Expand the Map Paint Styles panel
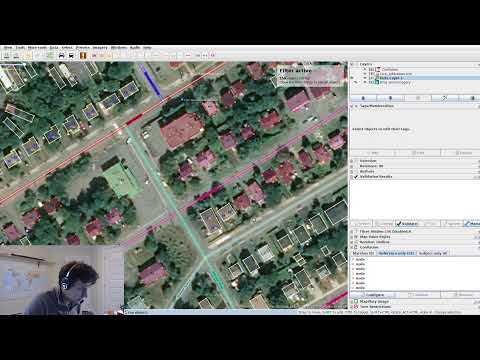This screenshot has width=480, height=360. click(352, 237)
